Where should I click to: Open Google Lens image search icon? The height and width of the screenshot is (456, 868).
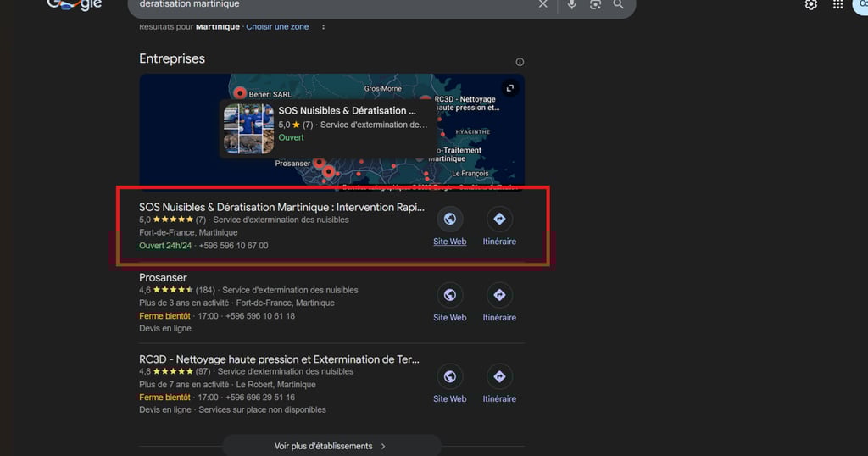(595, 4)
